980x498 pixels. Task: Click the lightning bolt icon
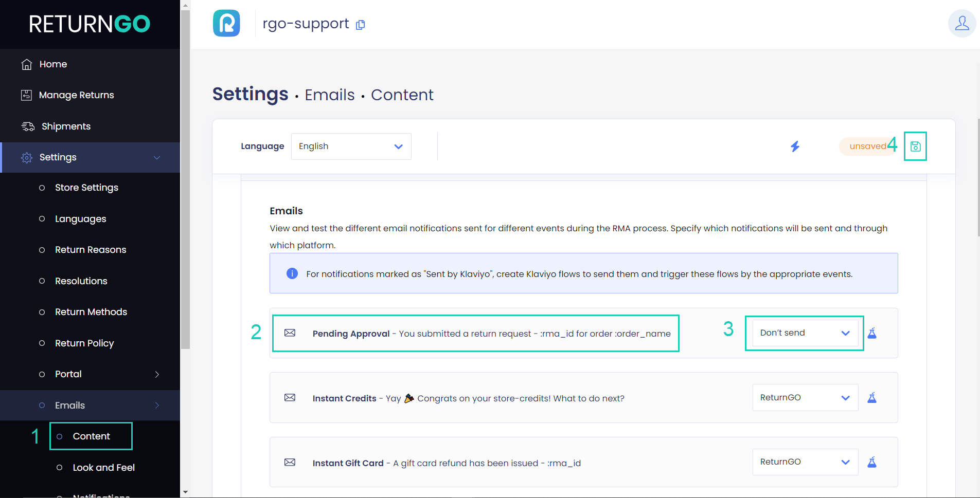[x=794, y=146]
